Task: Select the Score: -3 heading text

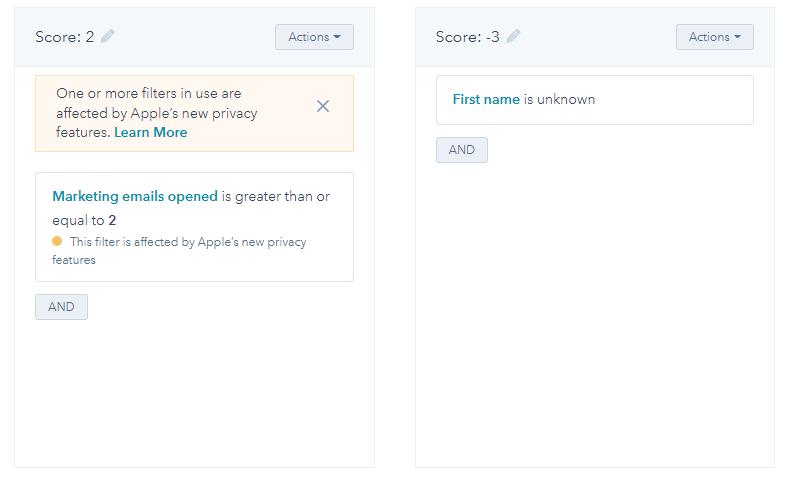Action: [x=468, y=37]
